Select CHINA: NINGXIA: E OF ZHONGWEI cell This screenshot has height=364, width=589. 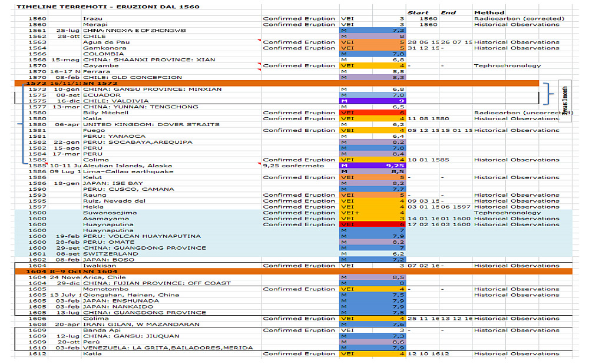point(134,31)
